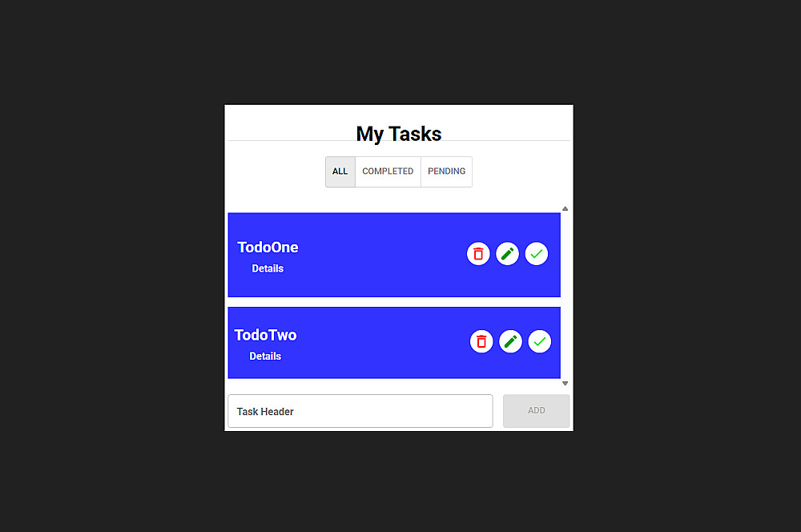801x532 pixels.
Task: Focus the Task Header input field
Action: point(360,411)
